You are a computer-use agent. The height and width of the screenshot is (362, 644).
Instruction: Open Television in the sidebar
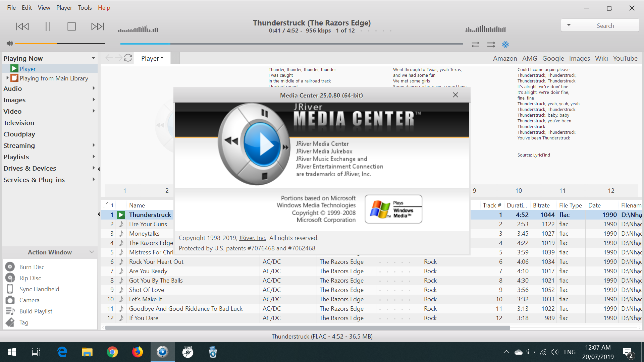tap(19, 123)
